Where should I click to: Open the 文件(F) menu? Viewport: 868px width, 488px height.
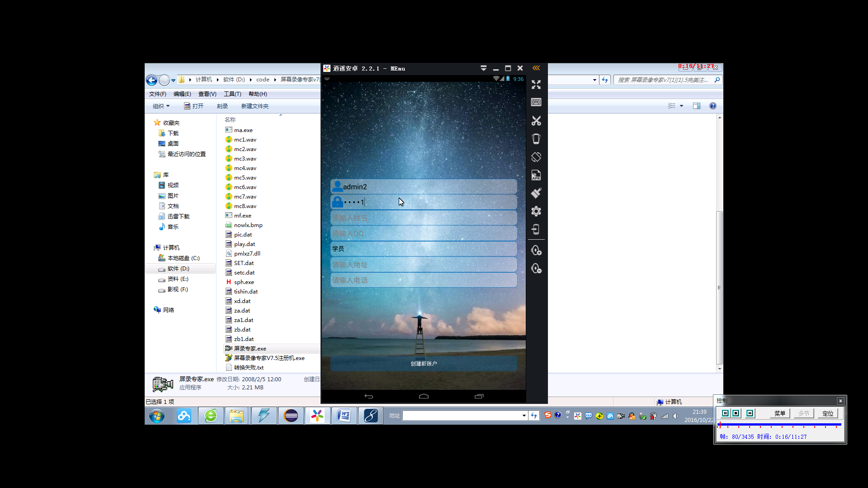point(158,94)
